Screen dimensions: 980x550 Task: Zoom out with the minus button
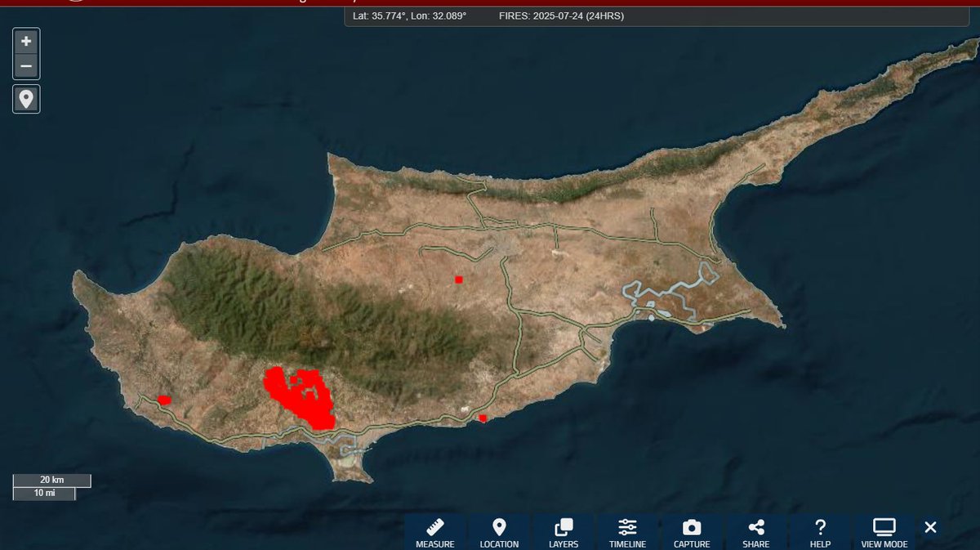[x=25, y=65]
